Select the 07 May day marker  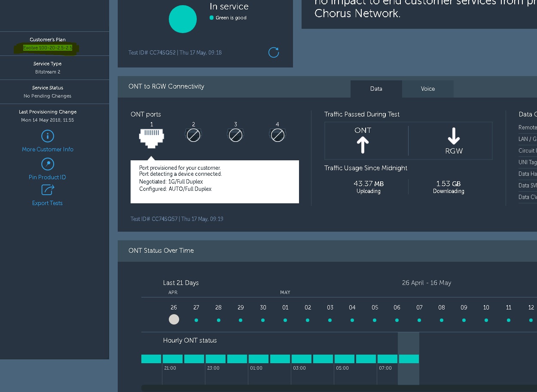(x=419, y=320)
